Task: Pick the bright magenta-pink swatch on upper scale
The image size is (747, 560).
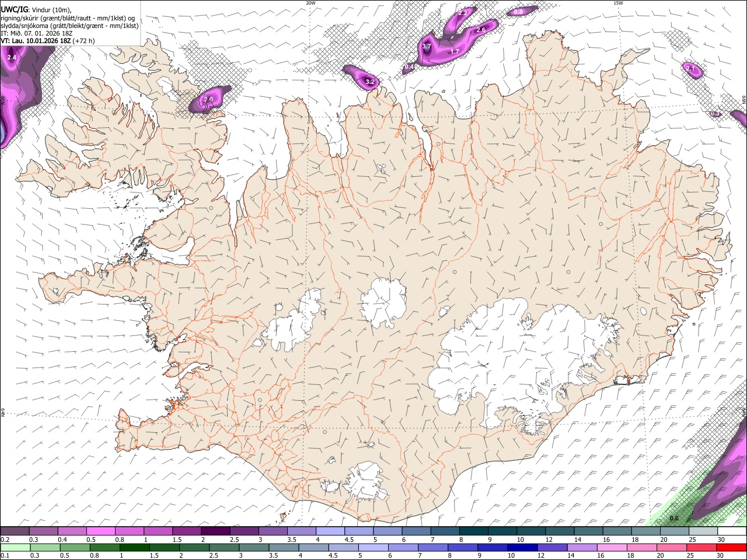Action: 101,531
